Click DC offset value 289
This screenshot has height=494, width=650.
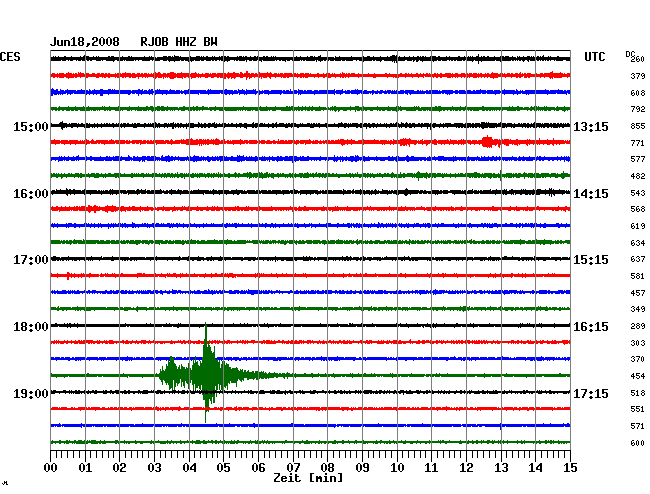[638, 326]
